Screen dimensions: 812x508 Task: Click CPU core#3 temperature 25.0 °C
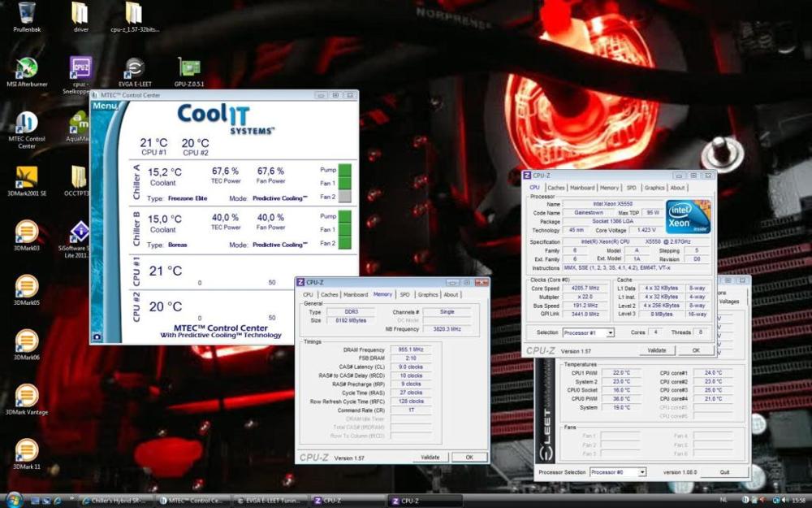point(713,390)
